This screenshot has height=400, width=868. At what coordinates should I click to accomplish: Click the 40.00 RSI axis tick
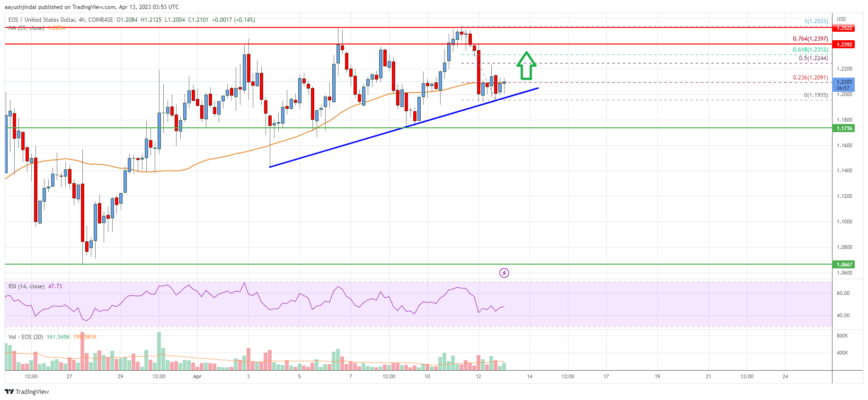[843, 315]
